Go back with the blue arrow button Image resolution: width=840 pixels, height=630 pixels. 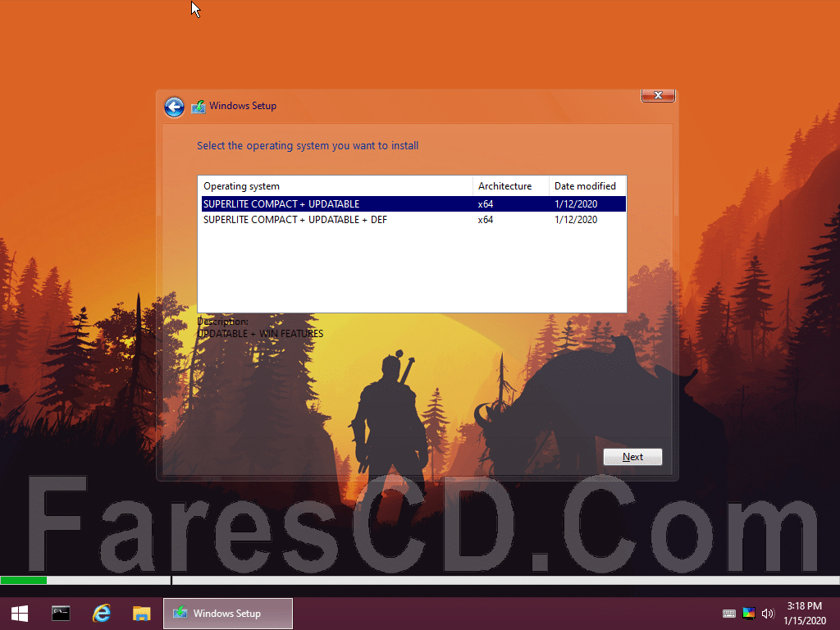click(174, 107)
